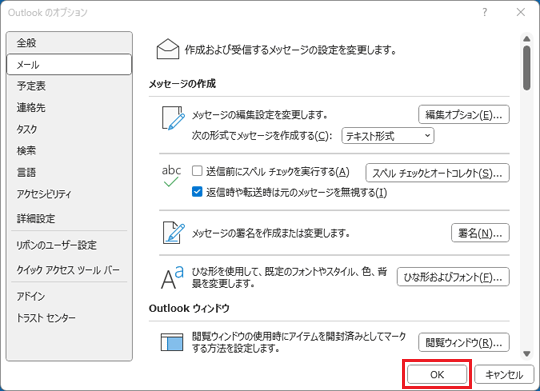Viewport: 540px width, 391px height.
Task: Enable 送信前にスペル チェックを実行する checkbox
Action: 197,171
